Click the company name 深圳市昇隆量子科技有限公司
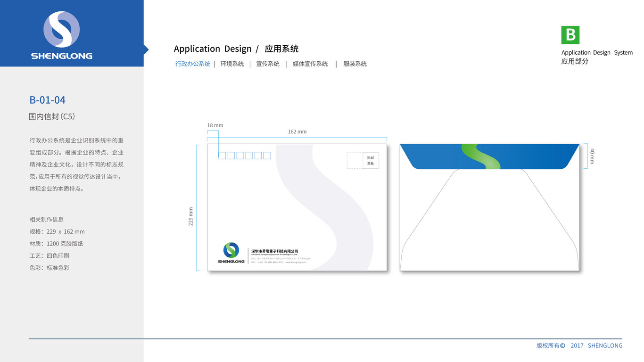Viewport: 644px width, 362px height. pos(275,251)
